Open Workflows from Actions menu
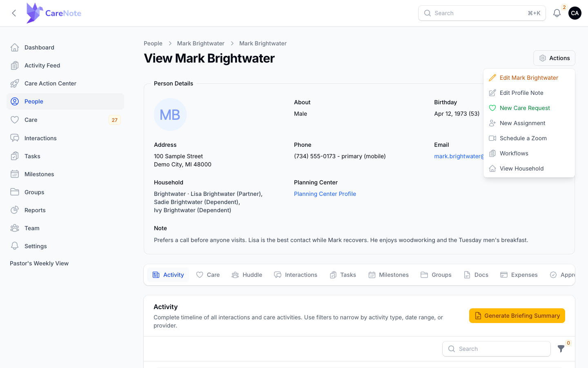 529,153
